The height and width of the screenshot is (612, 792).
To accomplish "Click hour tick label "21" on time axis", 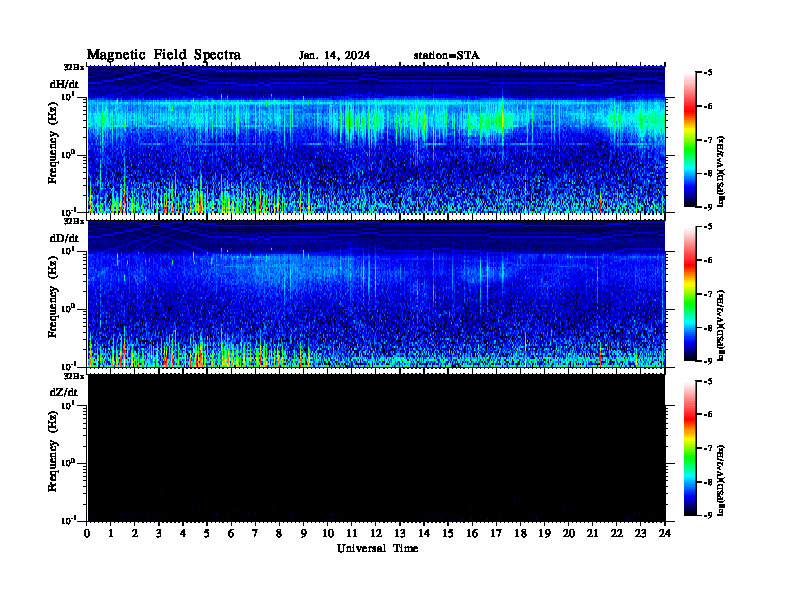I will pyautogui.click(x=592, y=534).
